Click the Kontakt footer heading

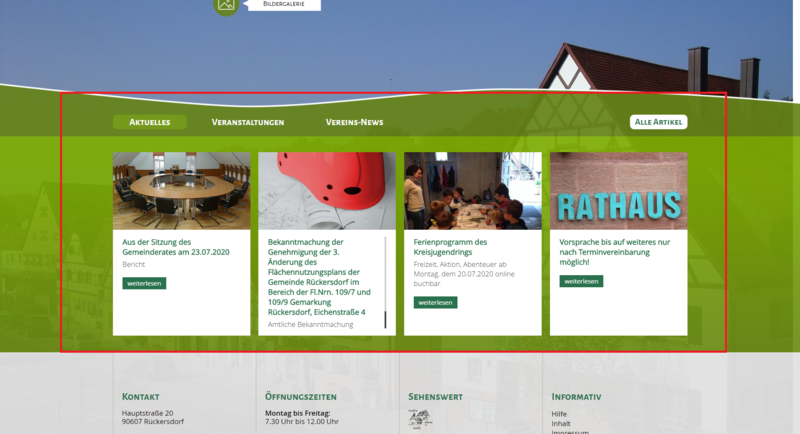click(x=141, y=397)
